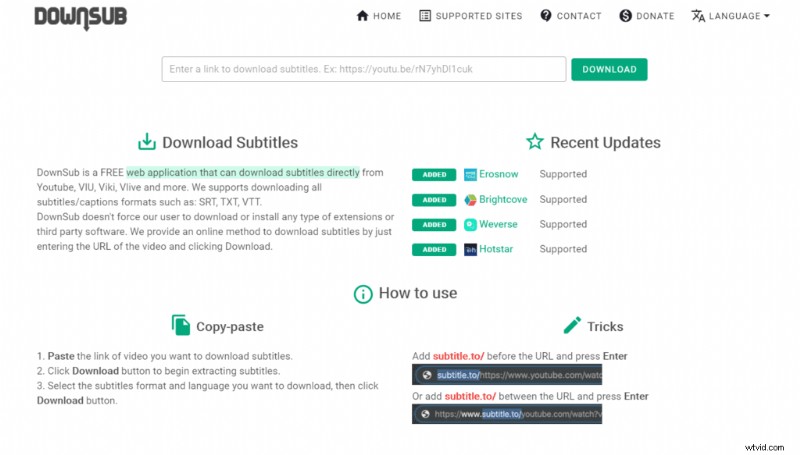Click the ADDED badge beside Hotstar
Screen dimensions: 800x455
434,249
